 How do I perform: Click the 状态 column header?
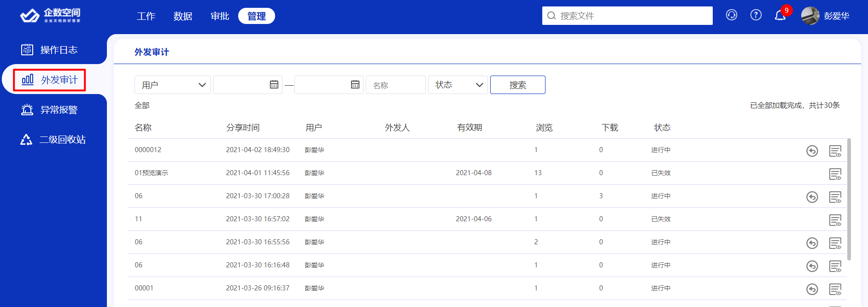click(x=662, y=128)
